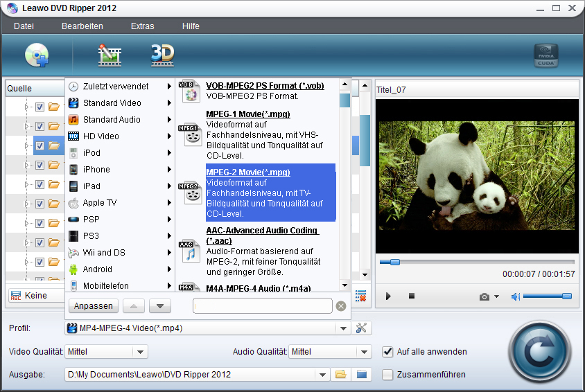Click the NVIDIA CUDA acceleration icon

pos(545,55)
